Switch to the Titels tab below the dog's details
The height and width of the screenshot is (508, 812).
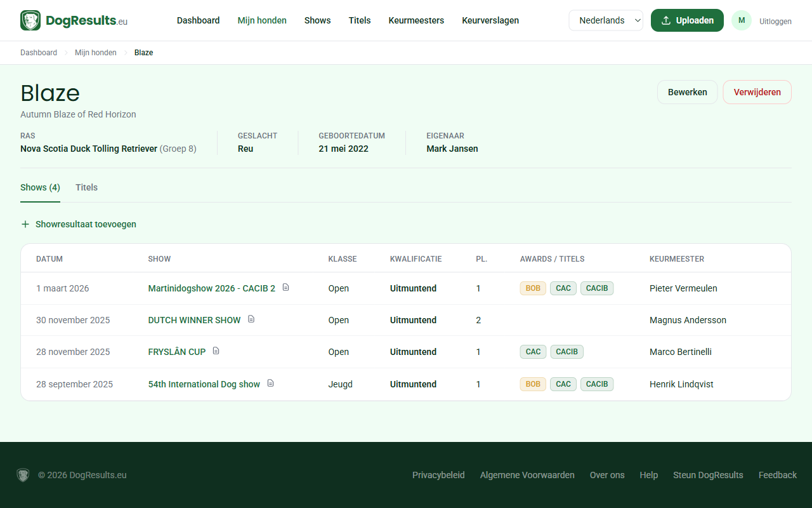86,187
